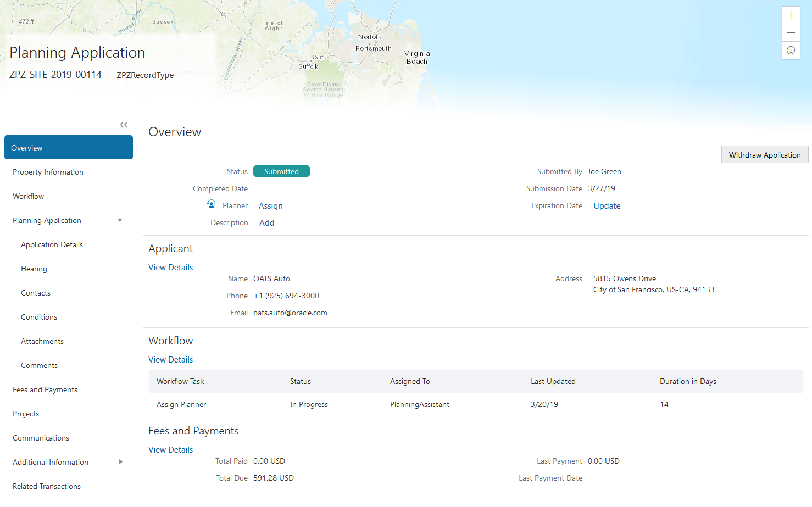Viewport: 812px width, 507px height.
Task: Click the Total Due 591.28 USD value
Action: (274, 478)
